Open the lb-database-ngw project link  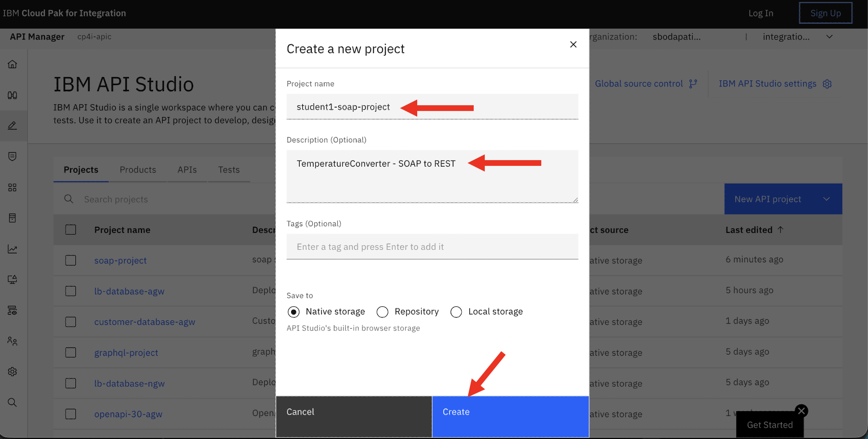click(x=129, y=383)
